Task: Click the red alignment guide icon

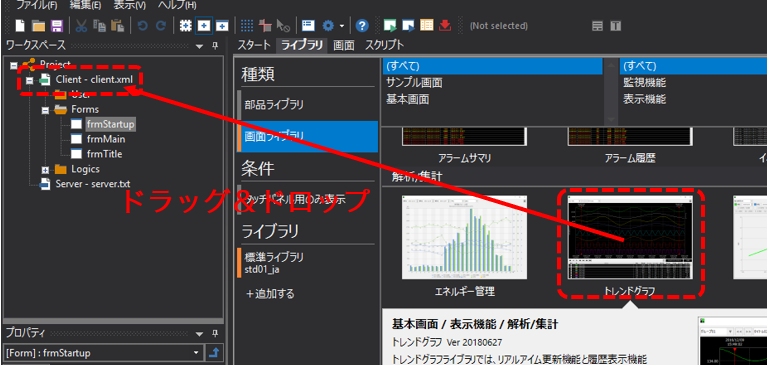Action: pyautogui.click(x=266, y=25)
